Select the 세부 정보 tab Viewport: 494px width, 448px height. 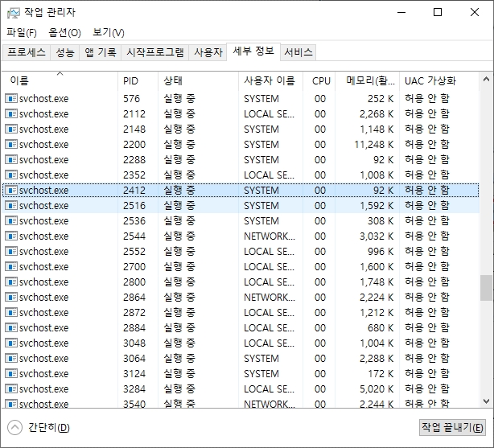[x=253, y=51]
